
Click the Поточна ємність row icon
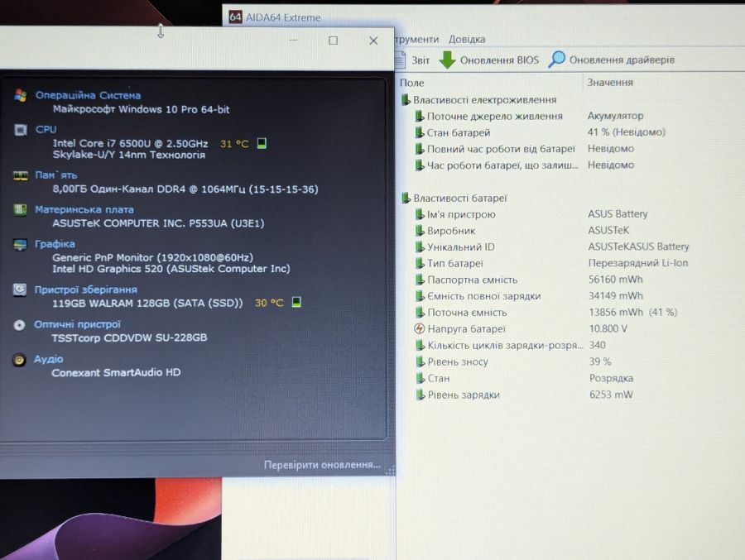tap(420, 313)
